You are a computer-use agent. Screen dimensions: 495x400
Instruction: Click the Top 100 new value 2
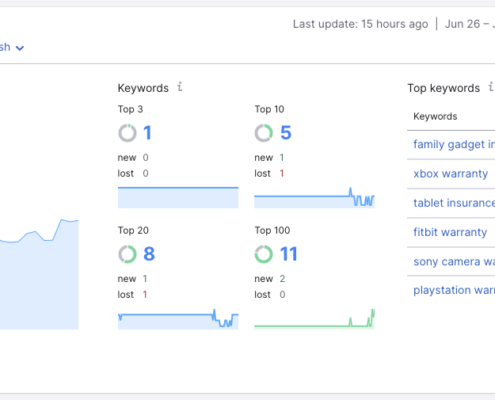click(282, 279)
